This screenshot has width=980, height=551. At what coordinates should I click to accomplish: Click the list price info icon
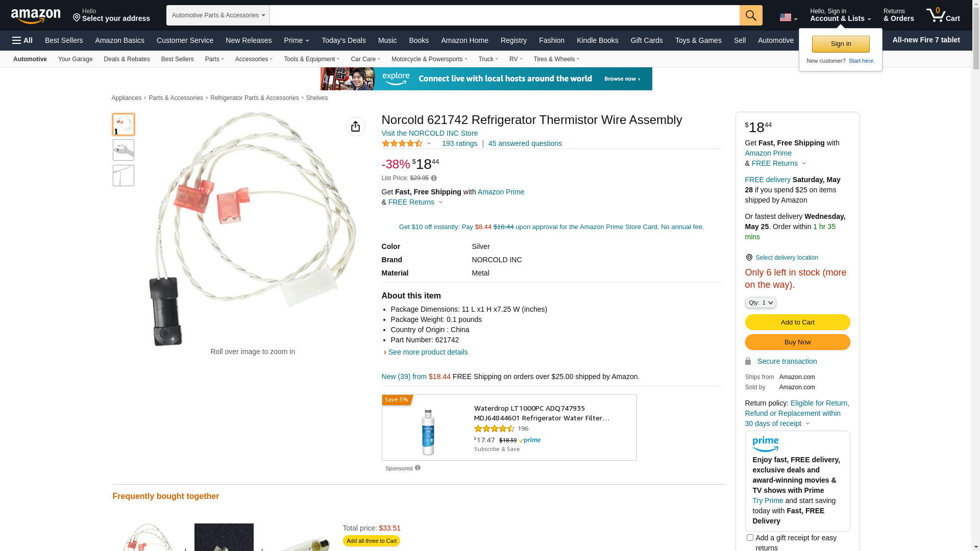434,178
